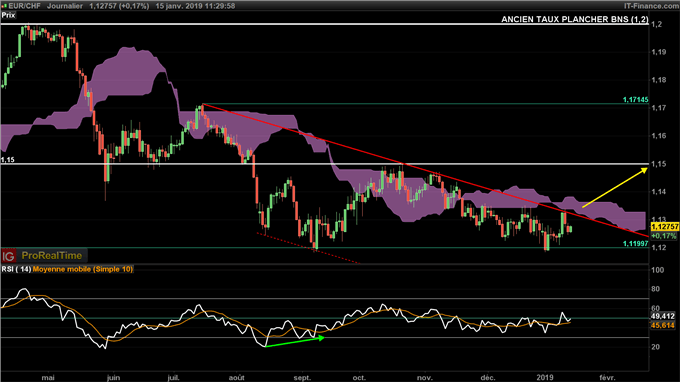Click the 1,15 horizontal line label
Viewport: 680px width, 382px height.
(7, 160)
